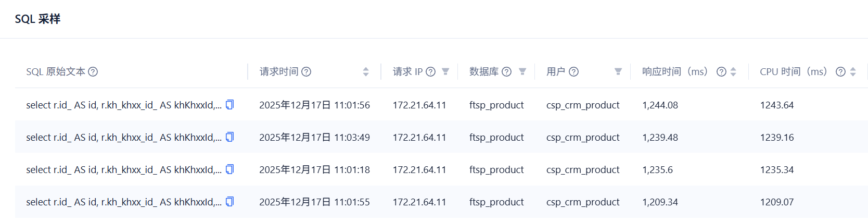868x221 pixels.
Task: Copy SQL text of the 11:01:55 row
Action: [x=229, y=201]
